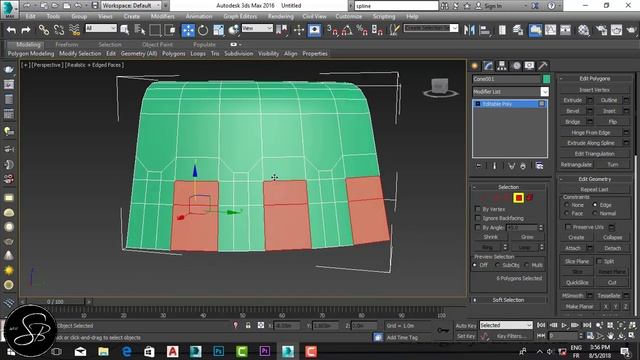Viewport: 640px width, 360px height.
Task: Click the Unlink Selection broken-chain icon
Action: tap(59, 30)
